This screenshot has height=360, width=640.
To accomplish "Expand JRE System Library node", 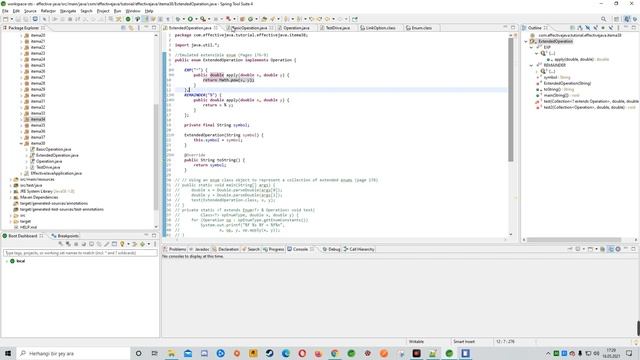I will (11, 191).
